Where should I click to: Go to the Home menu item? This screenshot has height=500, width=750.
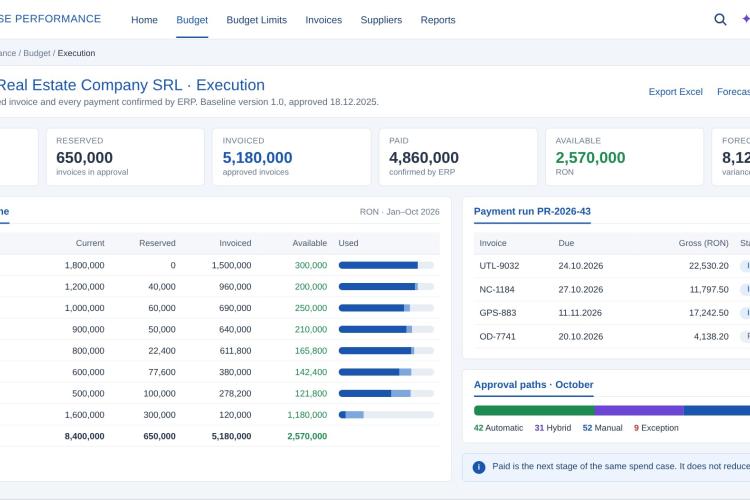tap(144, 20)
